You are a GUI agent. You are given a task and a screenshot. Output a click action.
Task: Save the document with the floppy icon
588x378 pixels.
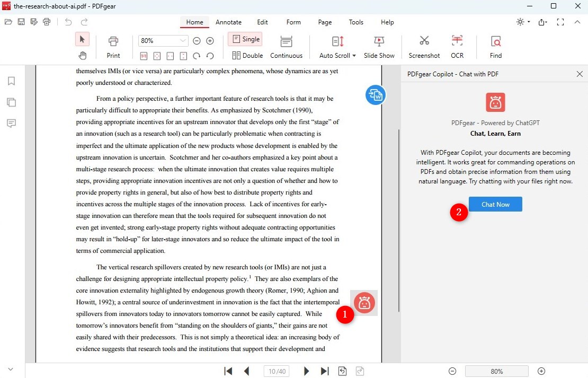[x=21, y=22]
